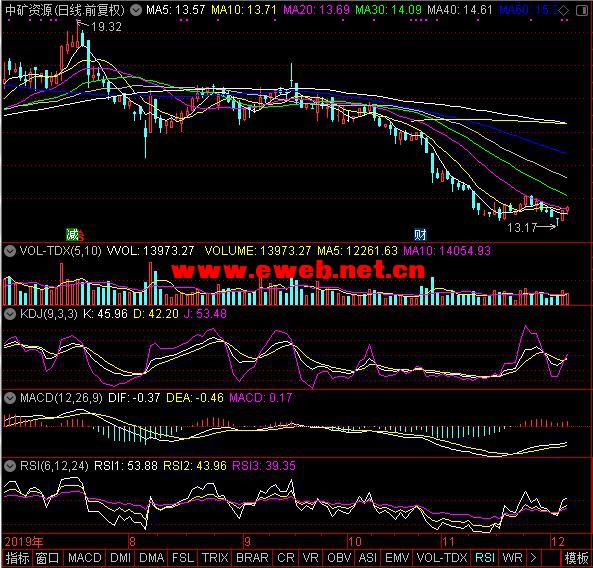Switch to the EMV indicator tab
This screenshot has height=568, width=593.
tap(397, 558)
